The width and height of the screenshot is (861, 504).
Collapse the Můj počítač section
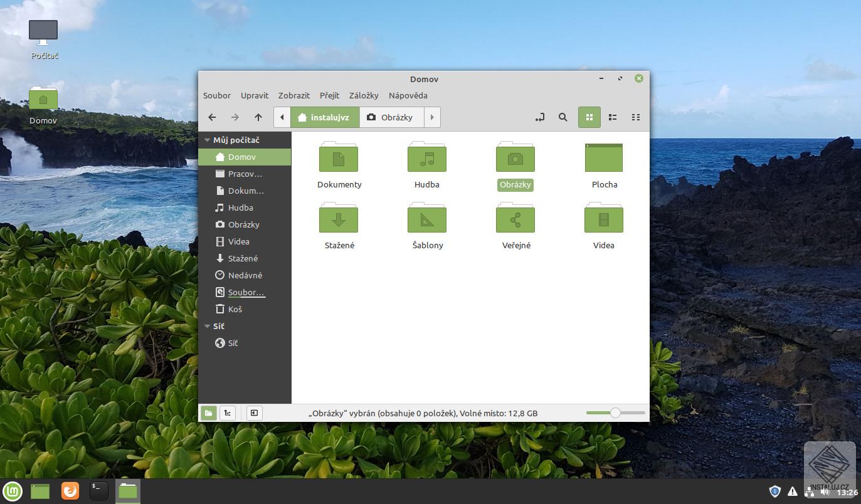pyautogui.click(x=207, y=140)
